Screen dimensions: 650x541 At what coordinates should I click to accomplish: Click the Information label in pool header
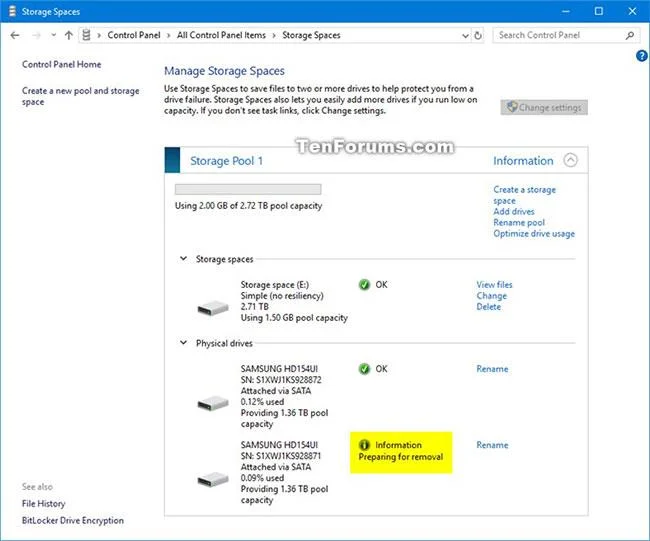[x=523, y=161]
